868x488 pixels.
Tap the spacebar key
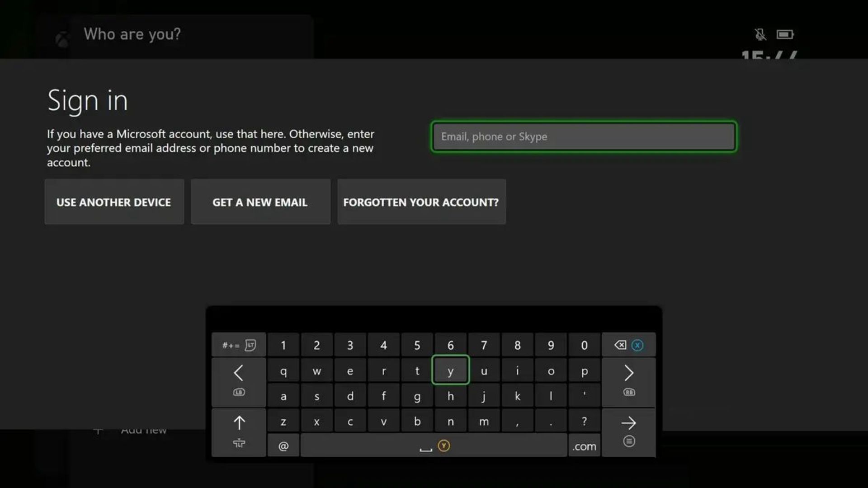coord(434,446)
